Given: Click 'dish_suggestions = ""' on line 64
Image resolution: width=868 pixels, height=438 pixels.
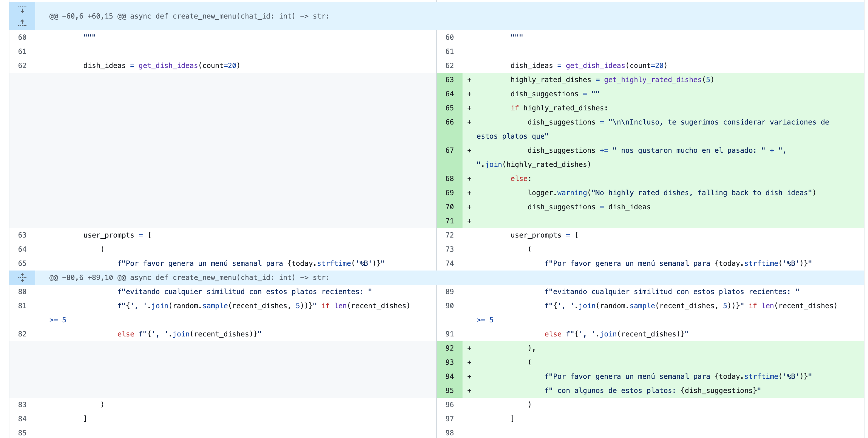Looking at the screenshot, I should pos(555,94).
